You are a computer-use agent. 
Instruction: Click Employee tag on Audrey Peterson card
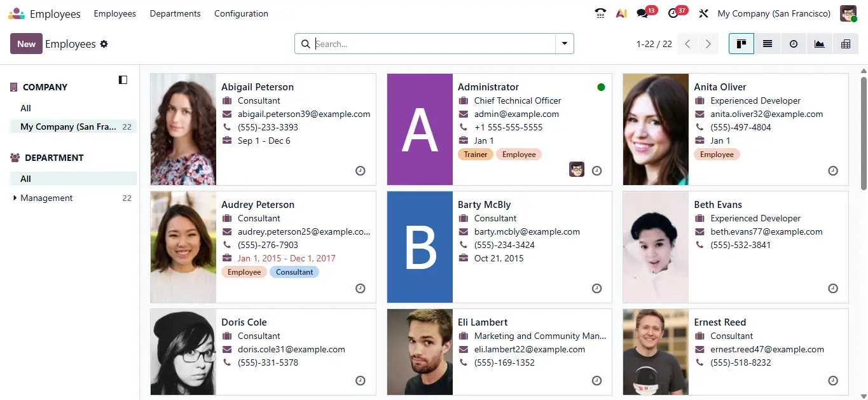coord(244,272)
